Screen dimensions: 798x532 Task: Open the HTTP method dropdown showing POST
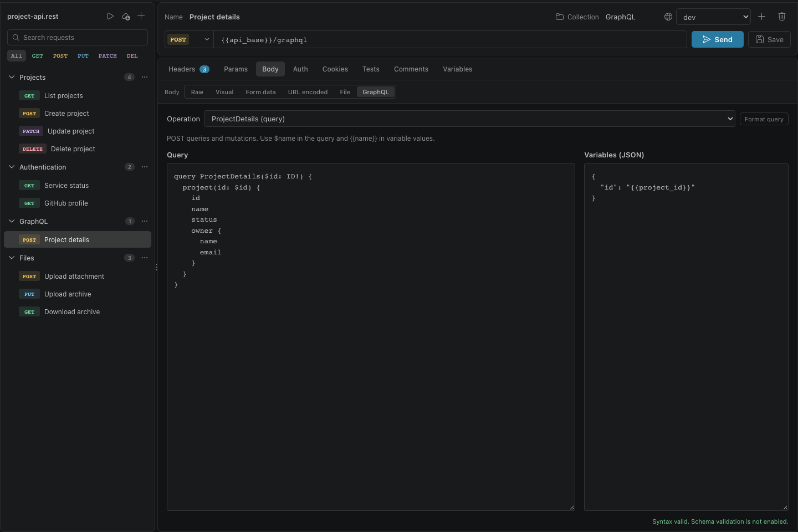click(189, 40)
